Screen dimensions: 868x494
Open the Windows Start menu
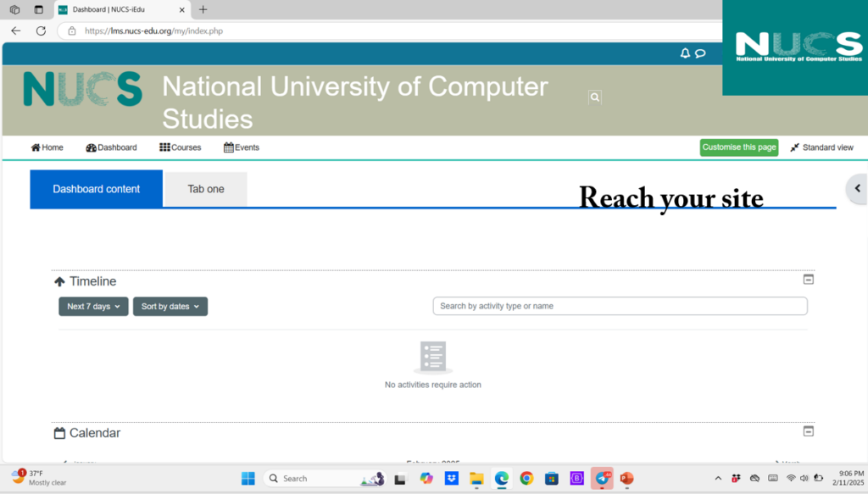[248, 479]
